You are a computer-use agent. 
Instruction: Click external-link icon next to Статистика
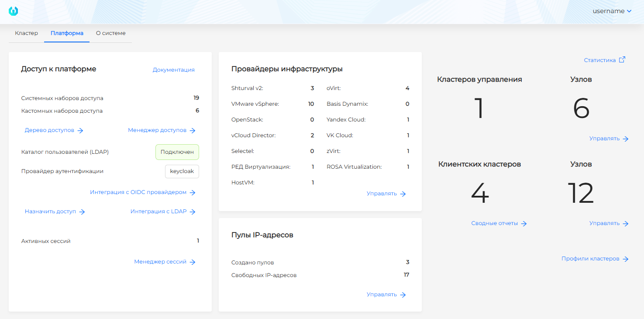point(622,60)
